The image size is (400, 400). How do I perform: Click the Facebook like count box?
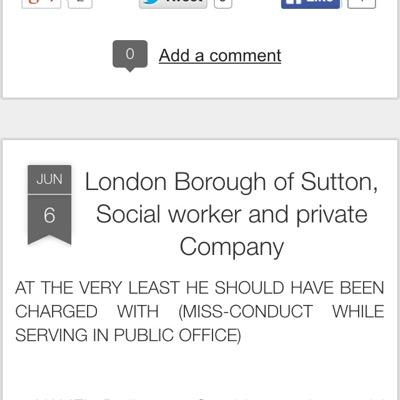point(362,3)
